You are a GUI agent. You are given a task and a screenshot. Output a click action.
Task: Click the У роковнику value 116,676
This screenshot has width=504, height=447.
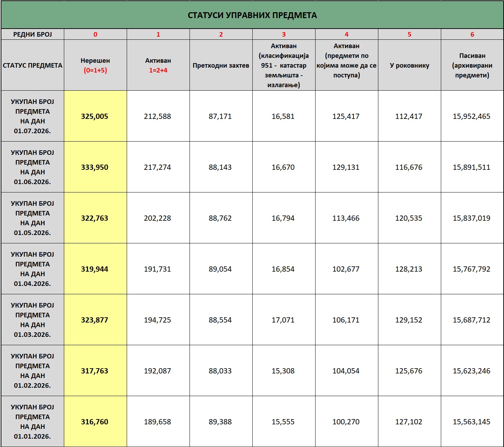409,167
